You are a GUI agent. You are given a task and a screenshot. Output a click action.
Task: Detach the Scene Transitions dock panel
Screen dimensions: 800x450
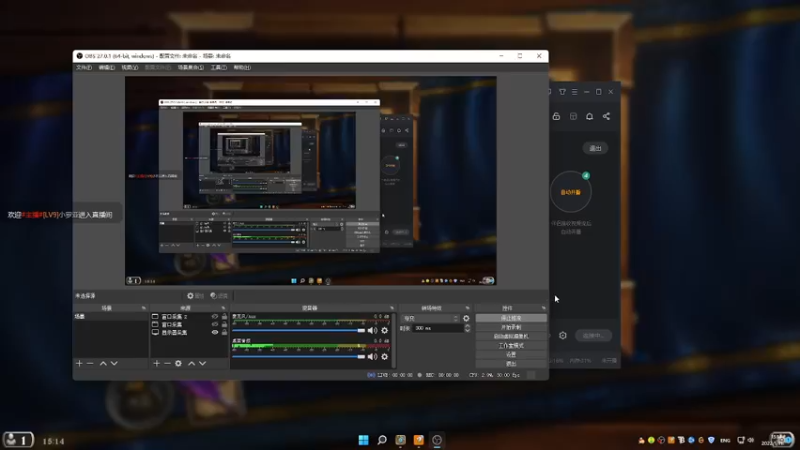point(467,308)
